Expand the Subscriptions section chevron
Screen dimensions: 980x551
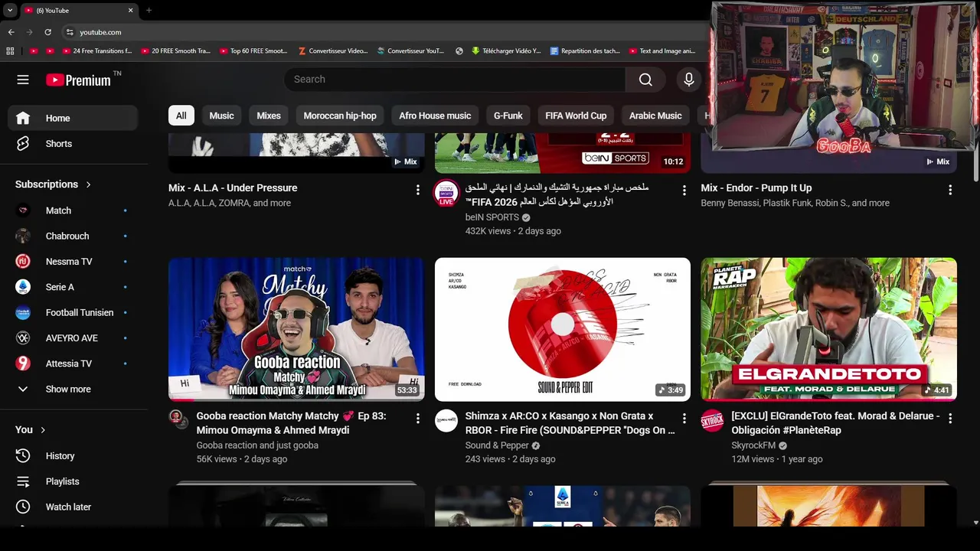pos(88,184)
